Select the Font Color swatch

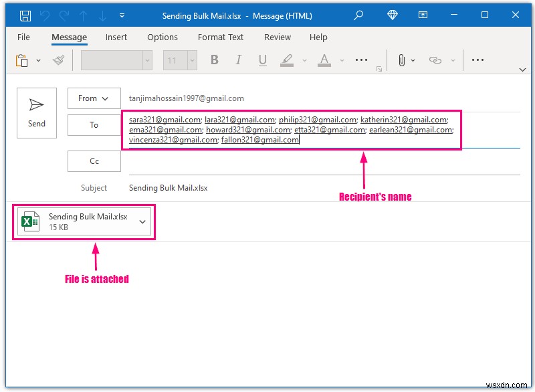(323, 60)
